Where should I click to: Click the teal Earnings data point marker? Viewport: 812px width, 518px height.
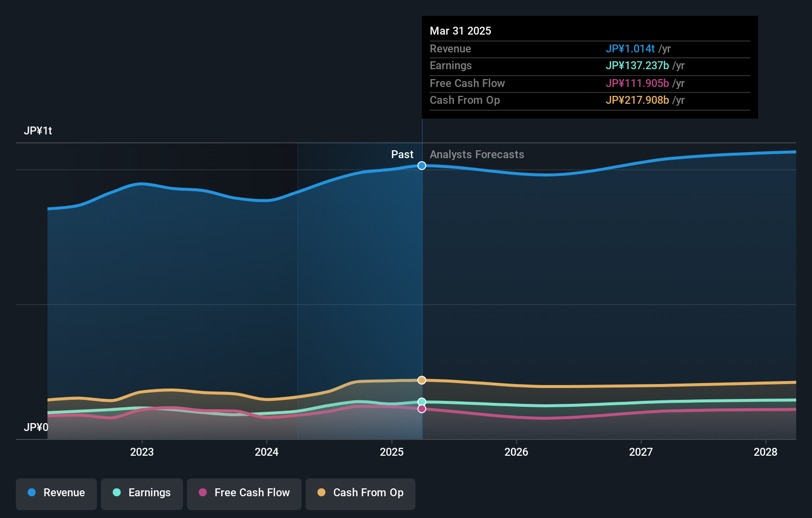click(422, 402)
